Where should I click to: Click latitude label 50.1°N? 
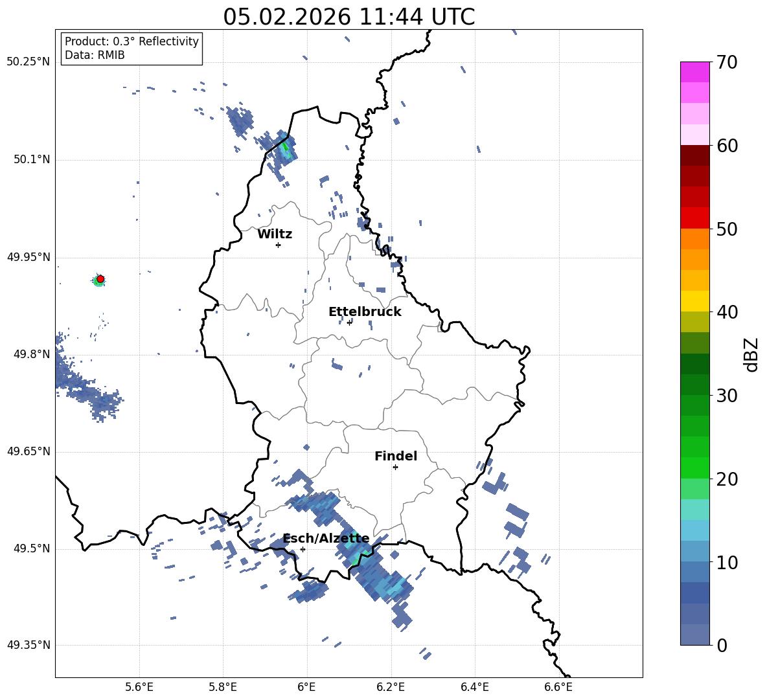32,159
